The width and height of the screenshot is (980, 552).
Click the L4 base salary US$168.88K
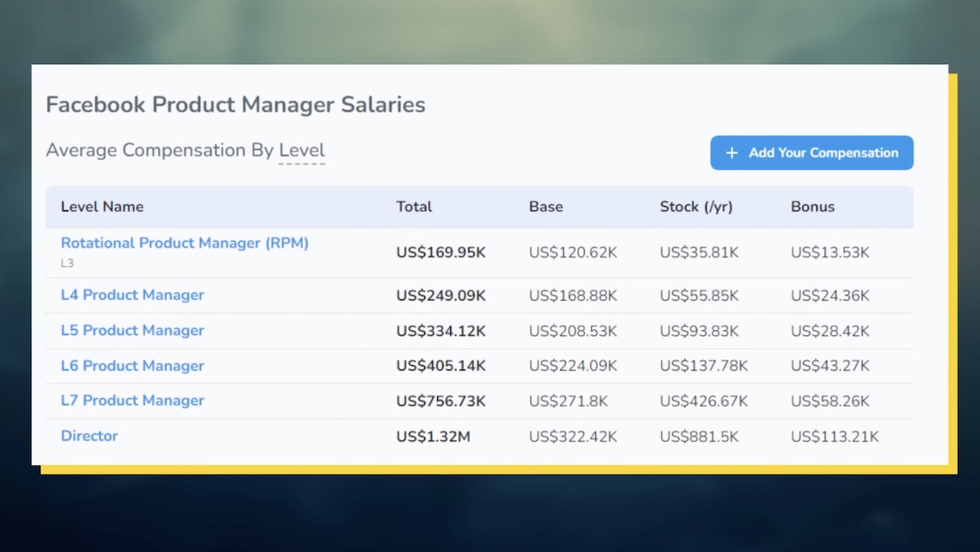pos(573,296)
